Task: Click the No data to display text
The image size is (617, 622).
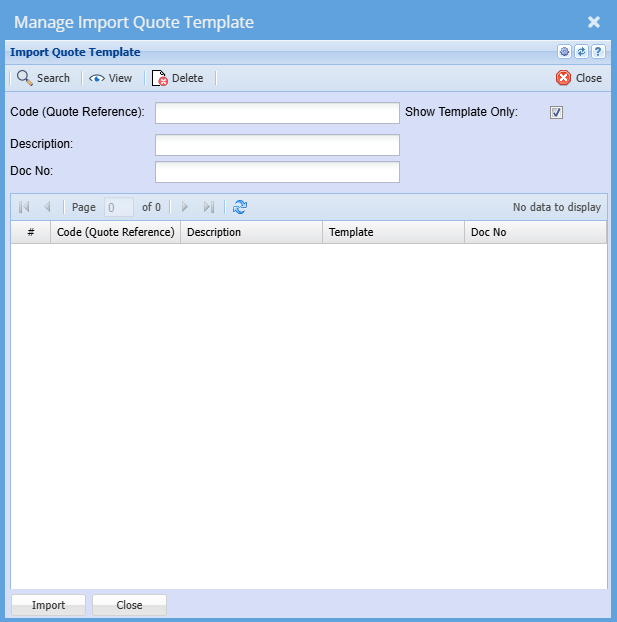Action: tap(557, 207)
